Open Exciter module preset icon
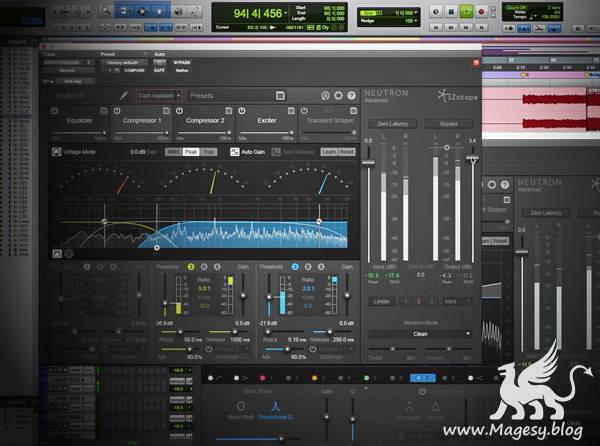This screenshot has height=446, width=600. [x=291, y=111]
